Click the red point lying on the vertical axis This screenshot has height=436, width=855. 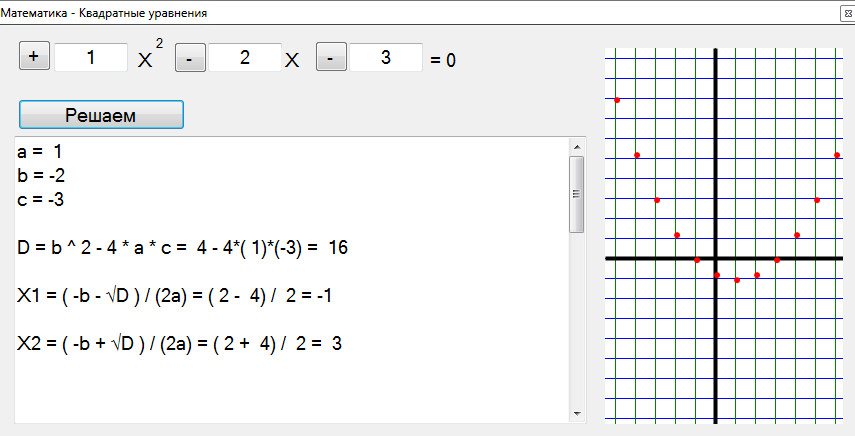(717, 275)
